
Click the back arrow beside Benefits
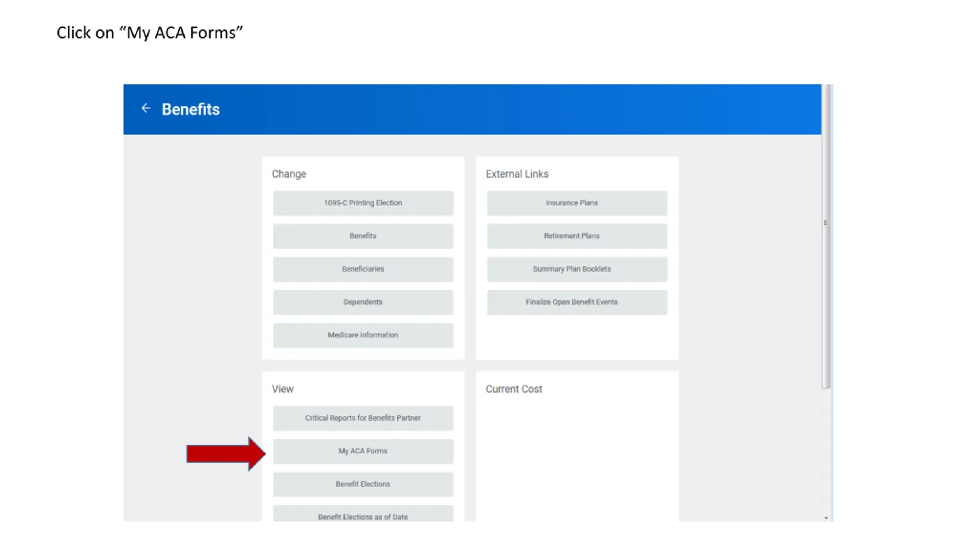click(x=145, y=108)
